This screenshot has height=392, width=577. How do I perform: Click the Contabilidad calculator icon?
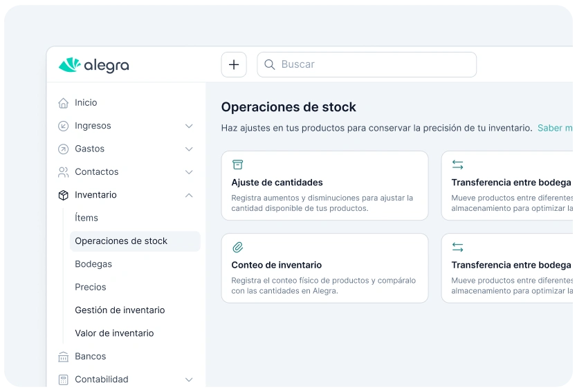click(x=63, y=380)
